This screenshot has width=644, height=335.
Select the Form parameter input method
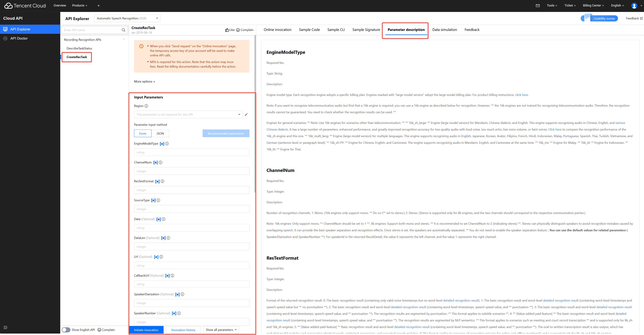click(x=142, y=133)
